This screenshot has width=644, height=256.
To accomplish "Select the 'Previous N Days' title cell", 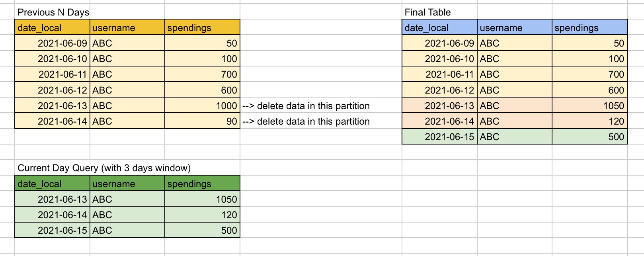I will tap(53, 12).
